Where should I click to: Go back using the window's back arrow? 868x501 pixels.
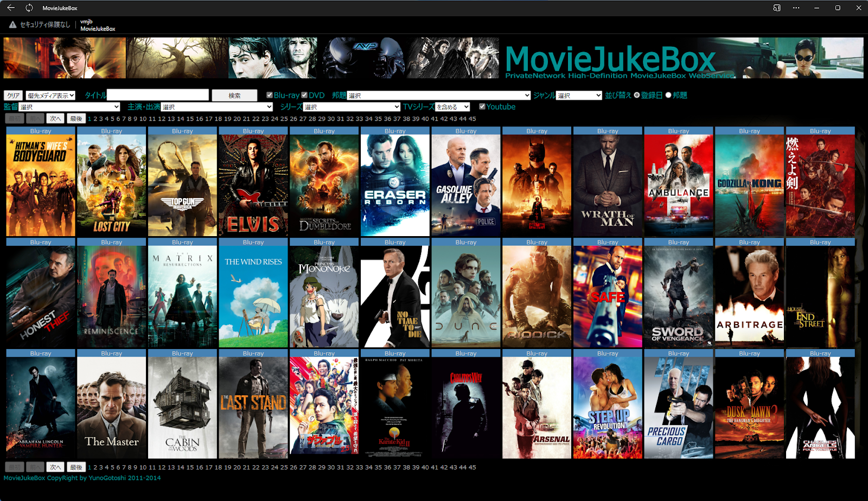[11, 8]
